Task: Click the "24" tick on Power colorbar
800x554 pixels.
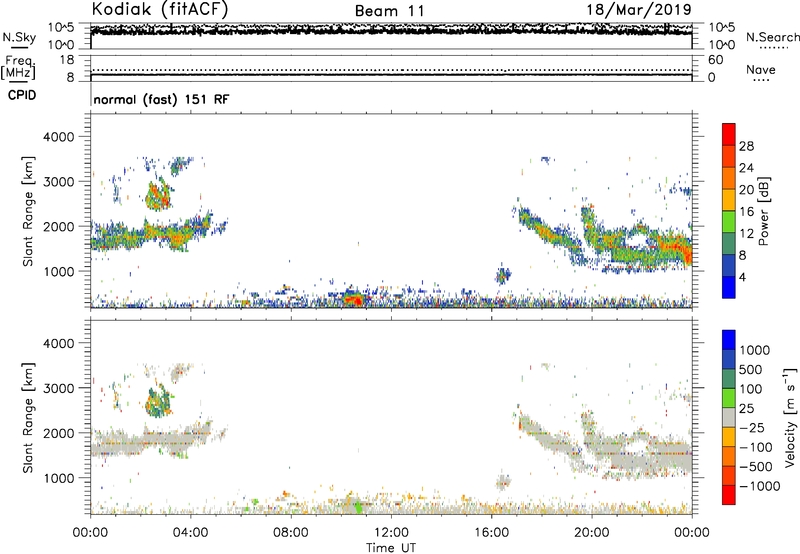Action: pyautogui.click(x=746, y=168)
